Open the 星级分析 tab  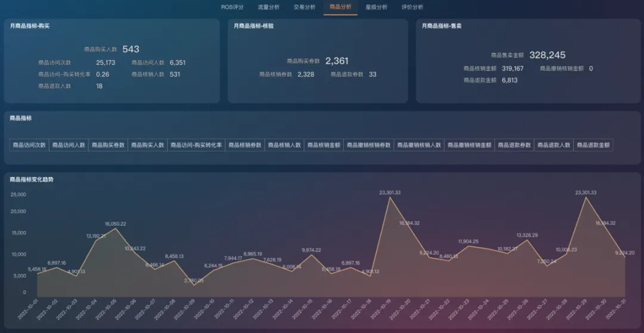376,7
